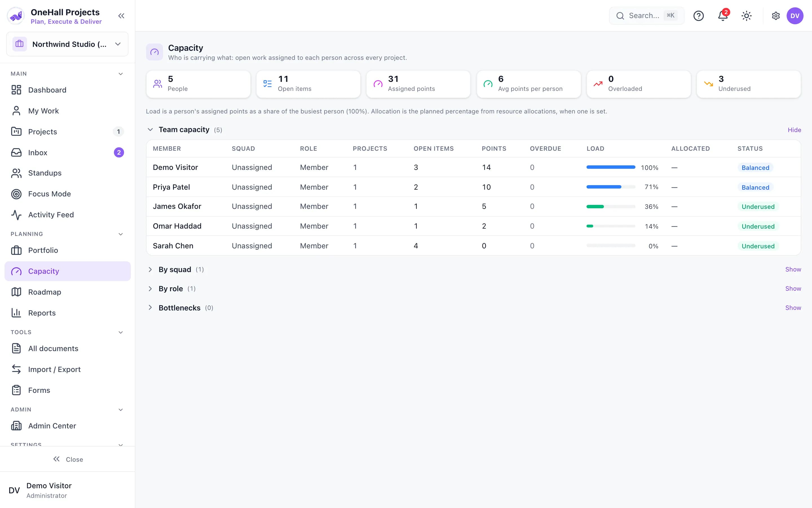Click the Focus Mode target icon
The height and width of the screenshot is (508, 812).
click(16, 194)
